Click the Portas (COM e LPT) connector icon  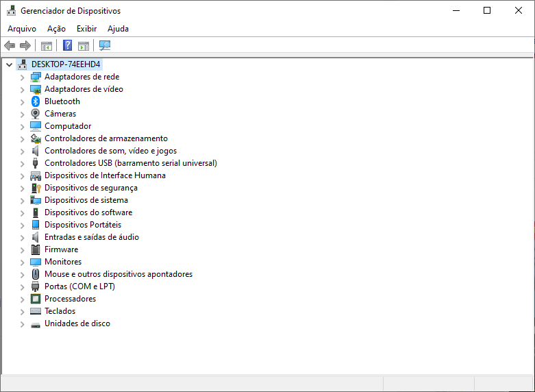pos(36,286)
